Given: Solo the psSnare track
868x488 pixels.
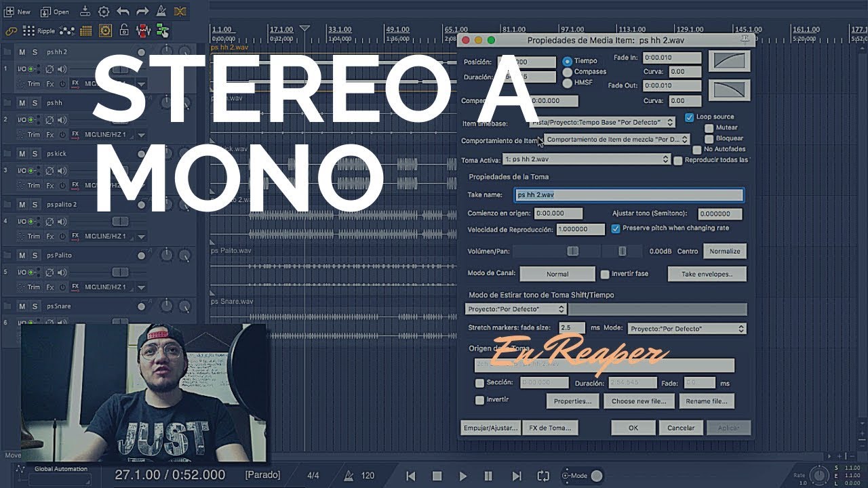Looking at the screenshot, I should point(35,306).
